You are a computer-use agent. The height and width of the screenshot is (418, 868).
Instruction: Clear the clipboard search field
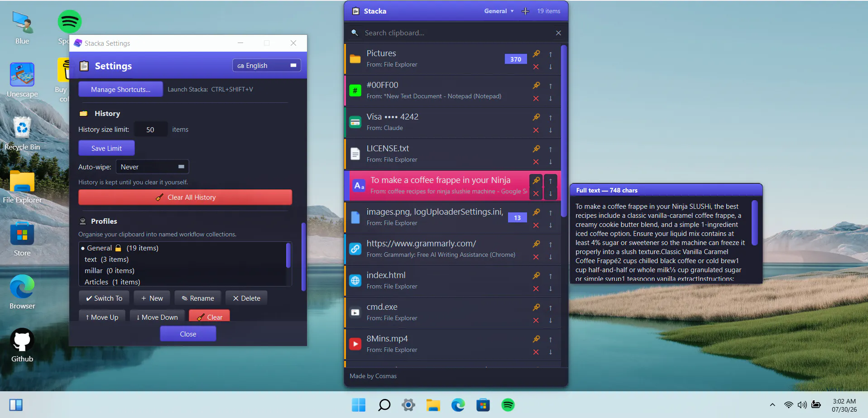pyautogui.click(x=558, y=33)
